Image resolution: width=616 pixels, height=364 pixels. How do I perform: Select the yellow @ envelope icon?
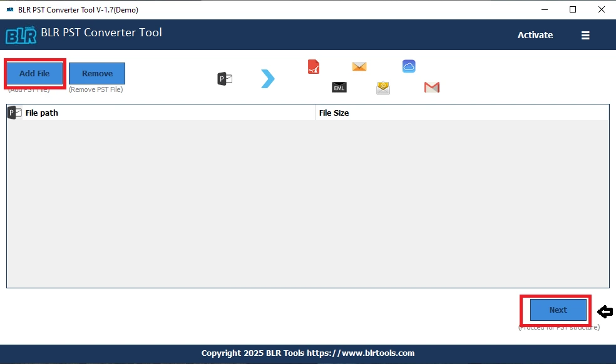coord(383,88)
